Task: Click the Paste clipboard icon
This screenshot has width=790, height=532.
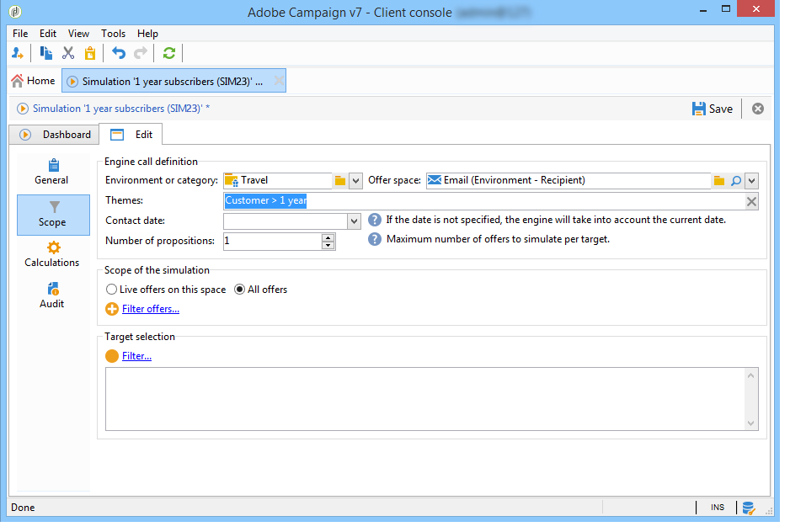Action: 90,53
